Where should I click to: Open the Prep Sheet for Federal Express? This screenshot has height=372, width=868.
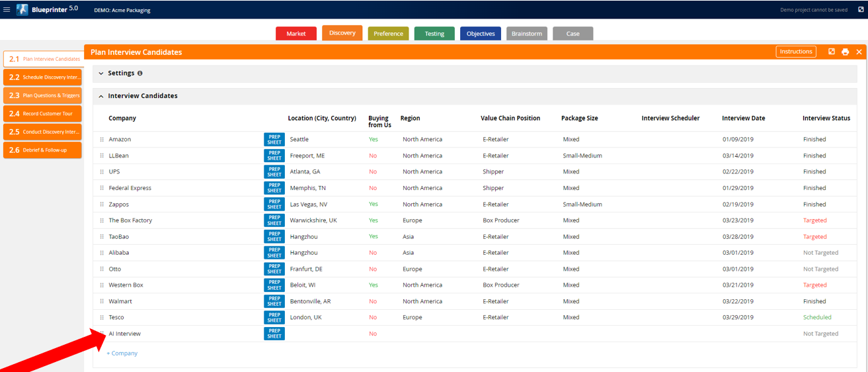(x=274, y=188)
